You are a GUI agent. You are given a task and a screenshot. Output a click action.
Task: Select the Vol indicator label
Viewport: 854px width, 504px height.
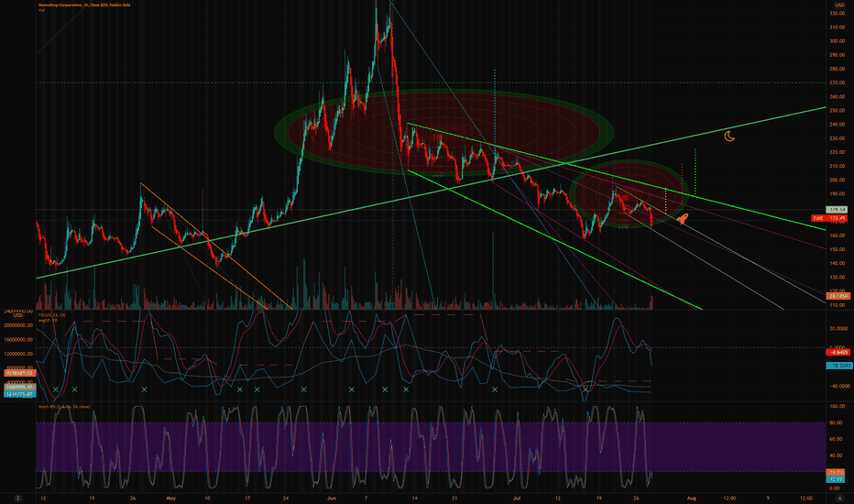pyautogui.click(x=41, y=10)
